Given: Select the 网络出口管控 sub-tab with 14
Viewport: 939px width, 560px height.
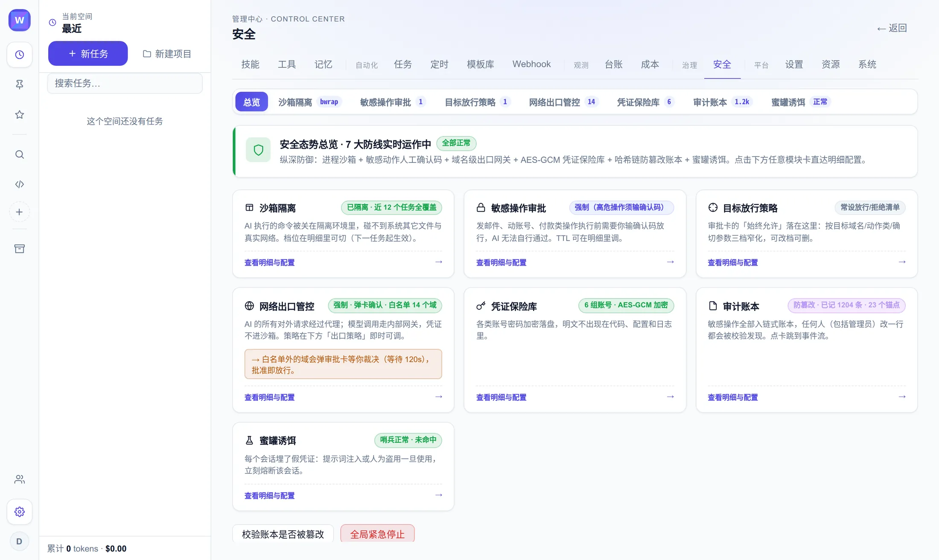Looking at the screenshot, I should pyautogui.click(x=563, y=102).
